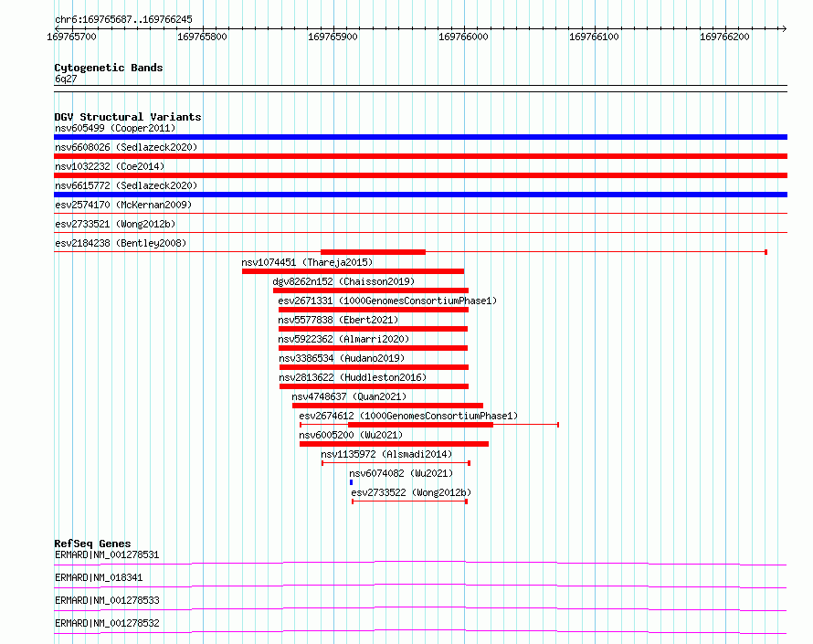Click the nsv4748637 (Quan2021) label
This screenshot has height=644, width=813.
(349, 396)
